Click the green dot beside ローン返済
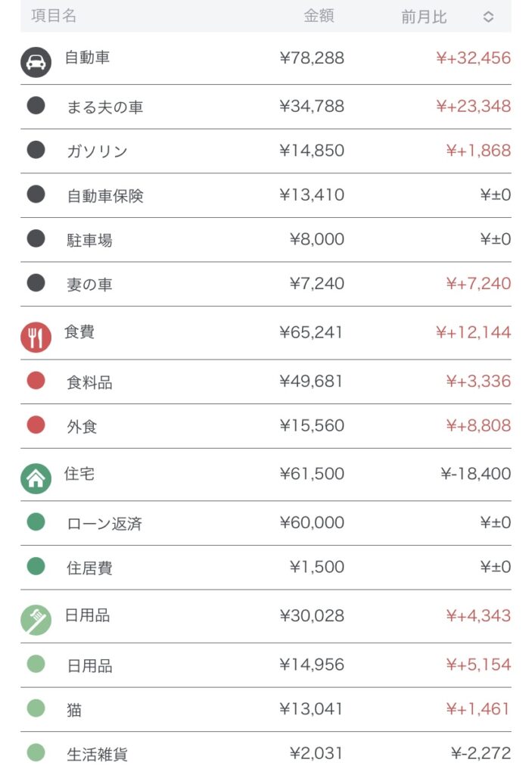This screenshot has height=775, width=532. 36,521
